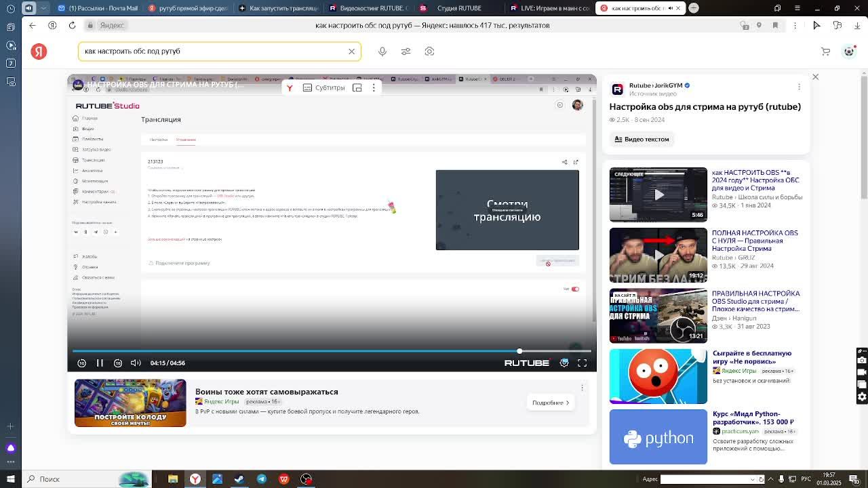Open the search filter settings icon
This screenshot has height=488, width=868.
(406, 52)
